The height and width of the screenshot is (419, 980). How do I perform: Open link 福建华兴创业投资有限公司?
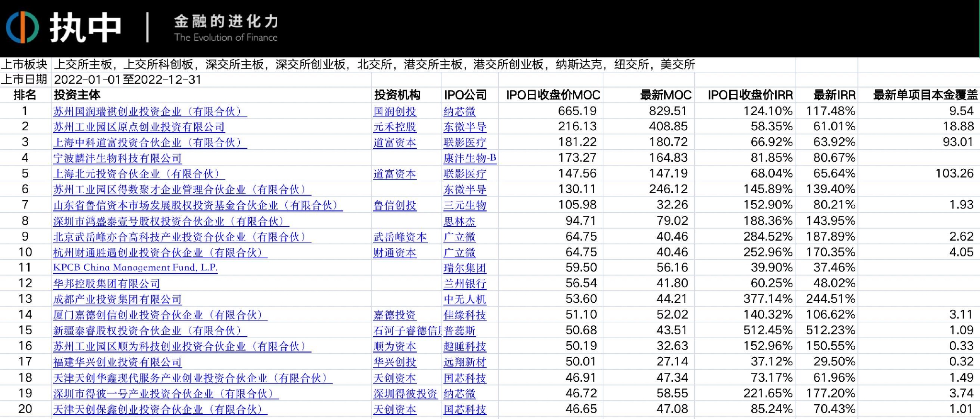(118, 363)
